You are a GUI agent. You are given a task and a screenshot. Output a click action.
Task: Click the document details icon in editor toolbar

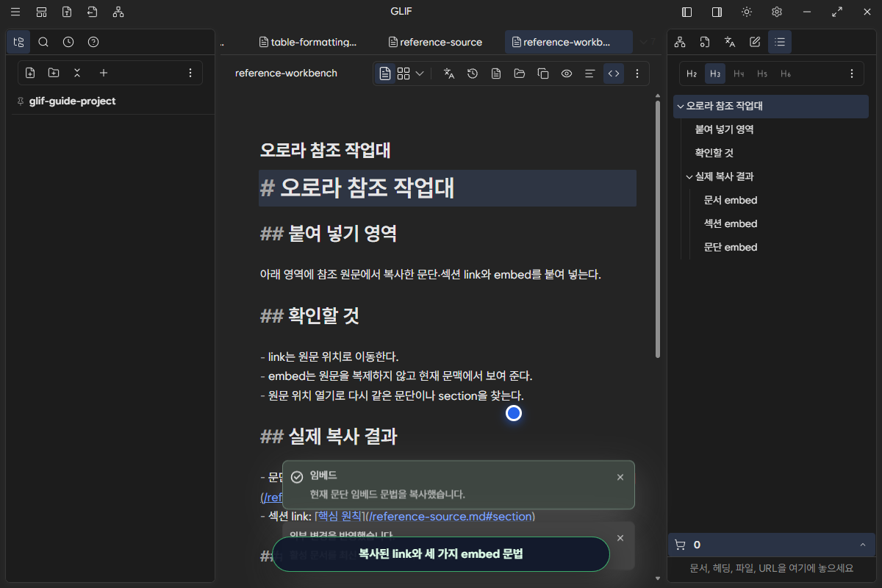(x=496, y=73)
